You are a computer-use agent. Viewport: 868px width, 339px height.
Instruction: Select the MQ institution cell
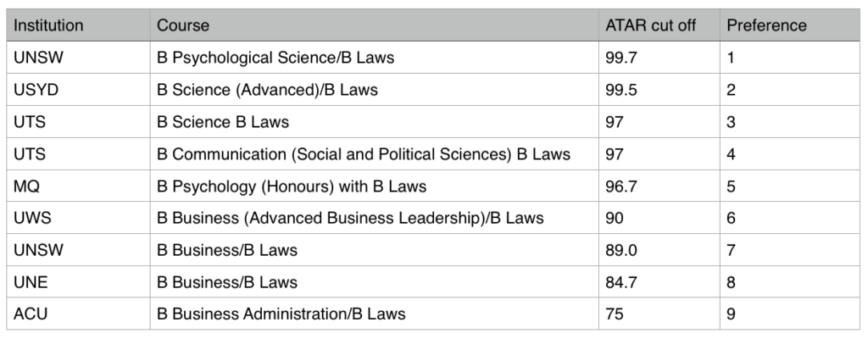point(27,186)
